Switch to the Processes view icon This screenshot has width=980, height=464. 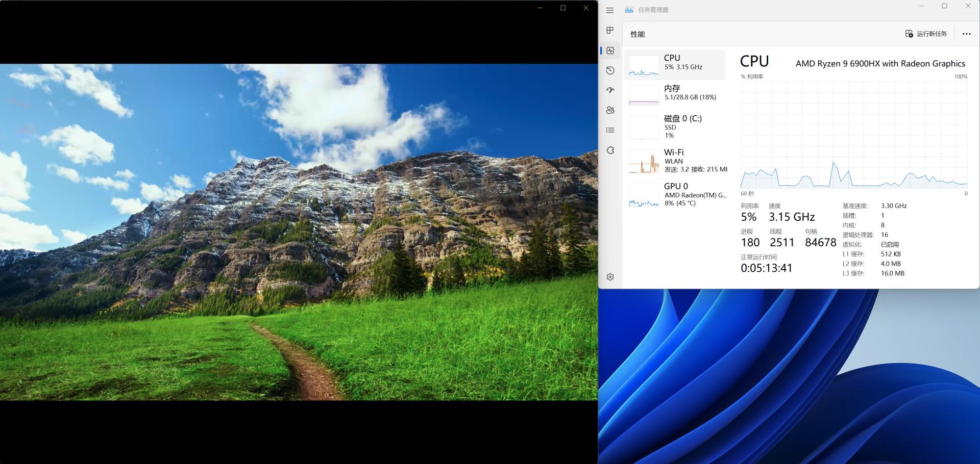(610, 30)
